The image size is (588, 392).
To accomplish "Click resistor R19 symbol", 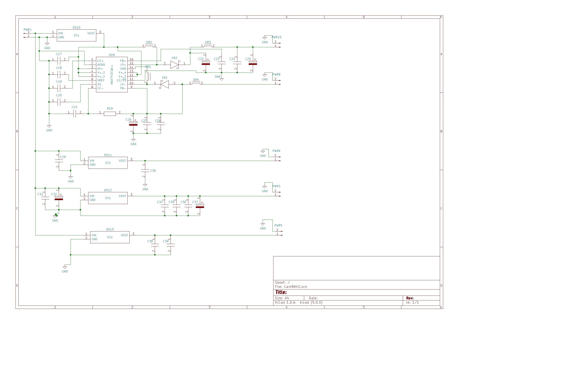I will [110, 114].
